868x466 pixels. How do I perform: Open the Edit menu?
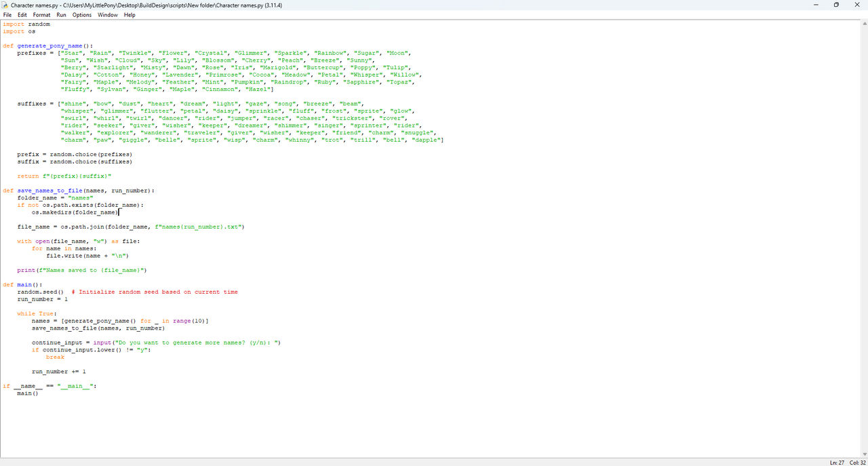(x=22, y=15)
